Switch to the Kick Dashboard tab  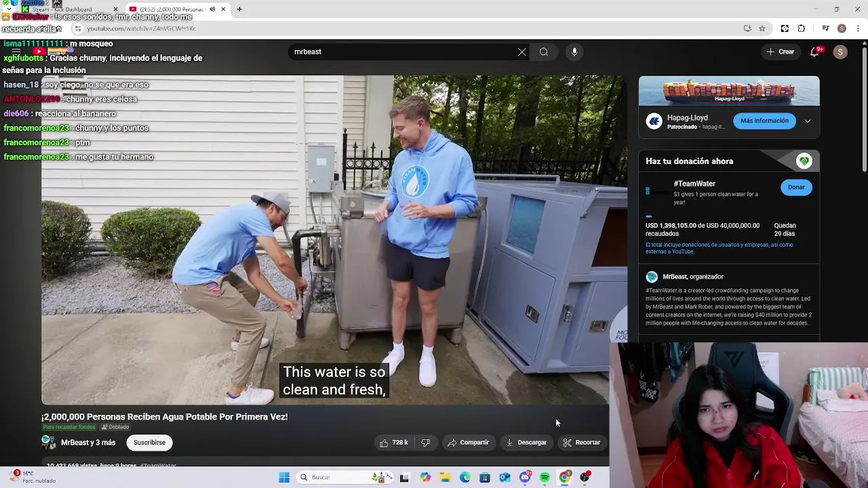point(71,9)
